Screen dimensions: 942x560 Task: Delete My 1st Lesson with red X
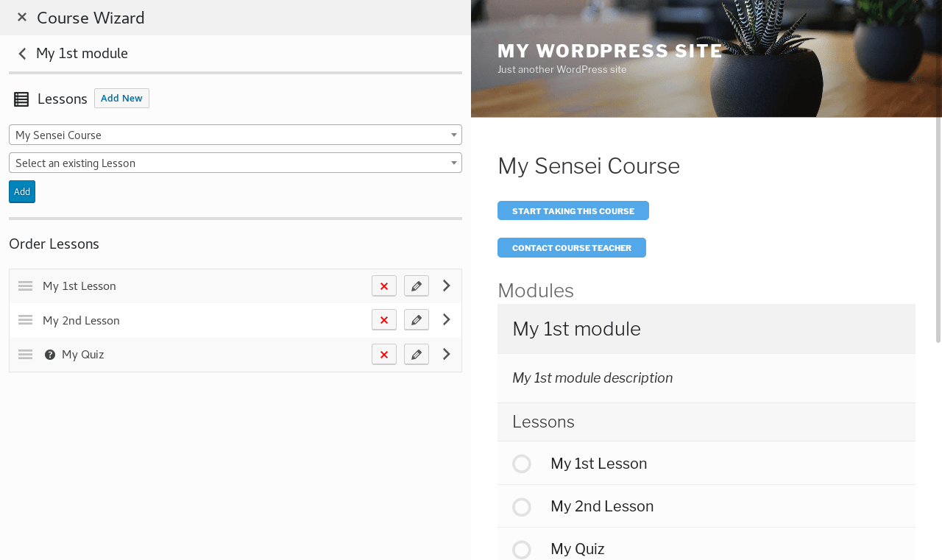[384, 286]
